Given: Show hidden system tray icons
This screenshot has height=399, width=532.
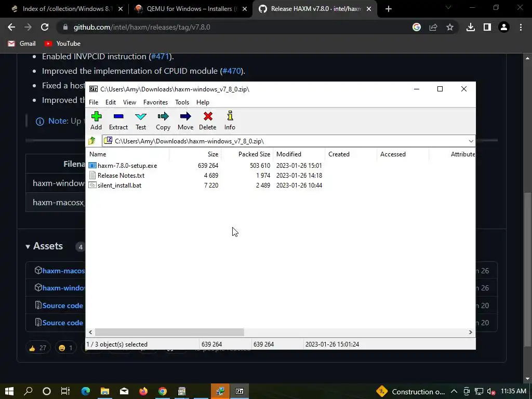Looking at the screenshot, I should tap(454, 391).
